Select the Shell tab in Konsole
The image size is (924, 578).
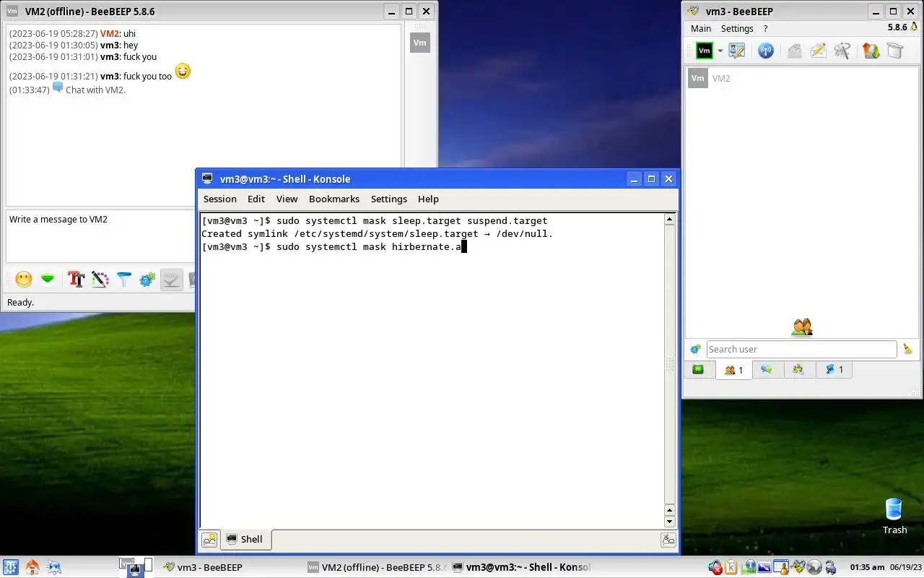[x=245, y=539]
